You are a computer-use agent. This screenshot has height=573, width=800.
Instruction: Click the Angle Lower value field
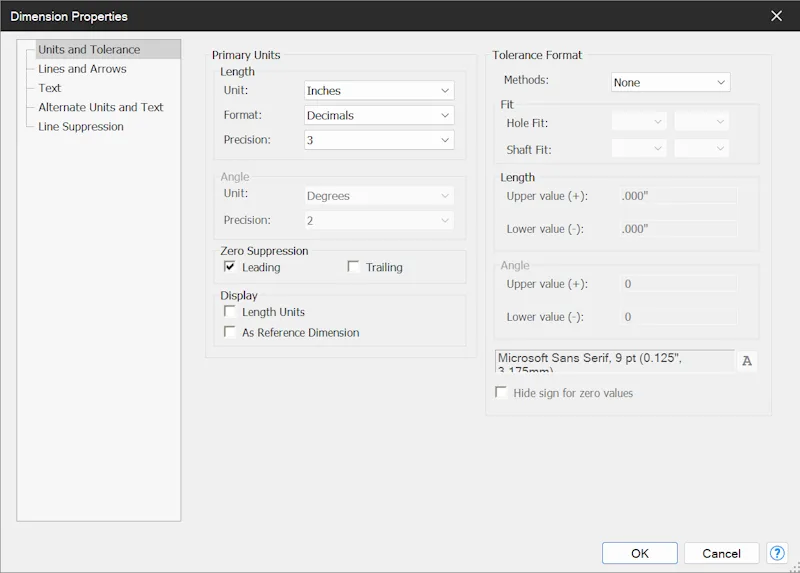pyautogui.click(x=678, y=317)
